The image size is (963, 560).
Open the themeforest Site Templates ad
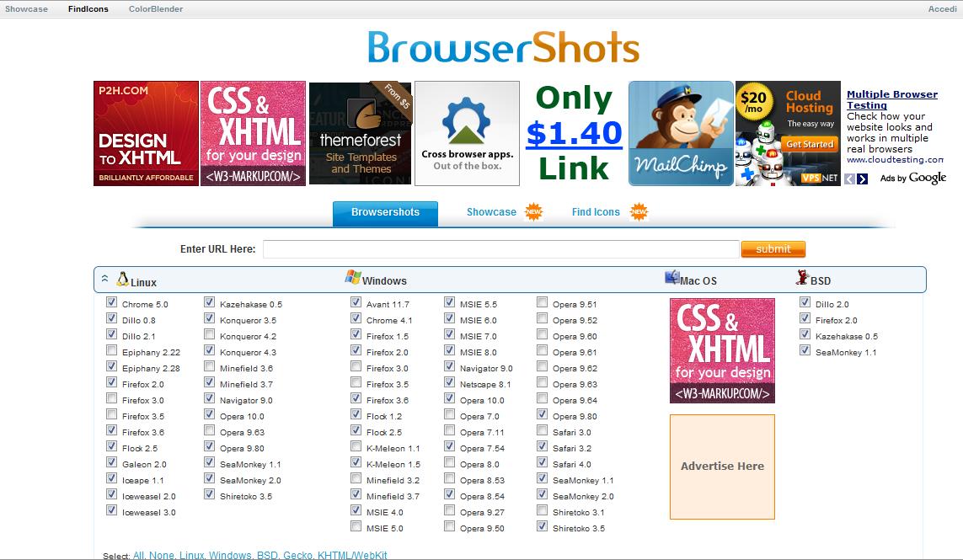tap(361, 133)
